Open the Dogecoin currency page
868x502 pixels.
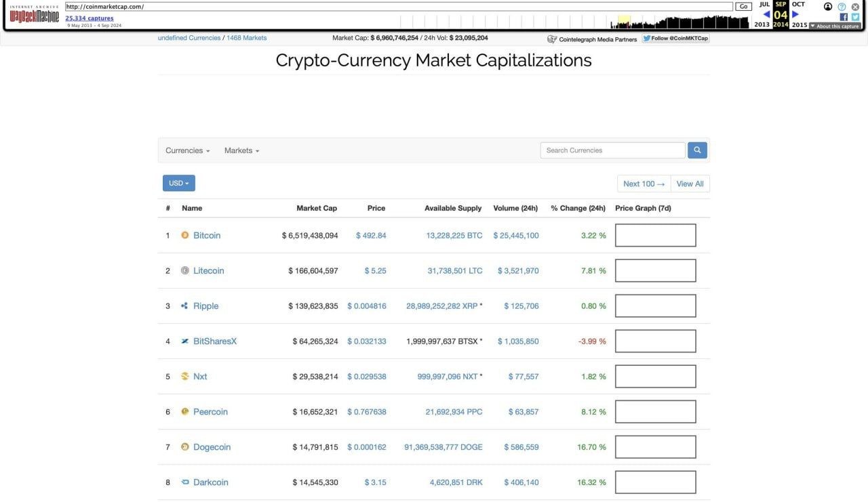tap(212, 446)
